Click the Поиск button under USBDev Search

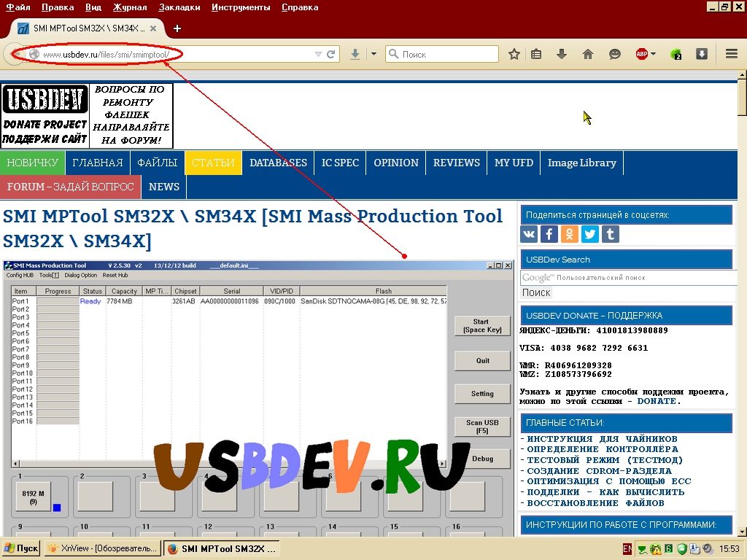[536, 293]
